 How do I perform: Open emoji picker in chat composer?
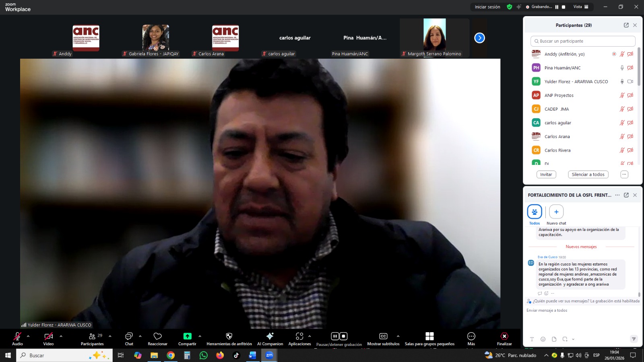tap(543, 339)
